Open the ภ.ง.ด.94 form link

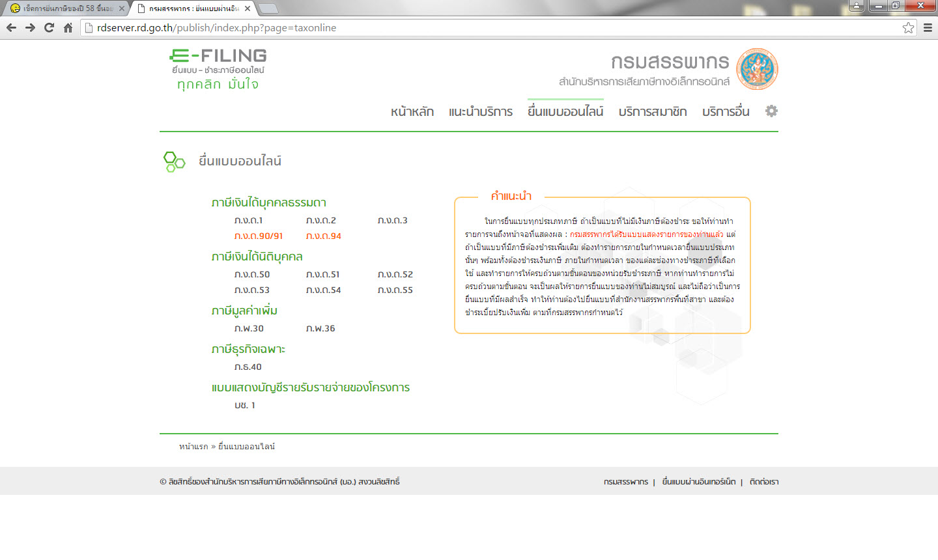click(324, 236)
